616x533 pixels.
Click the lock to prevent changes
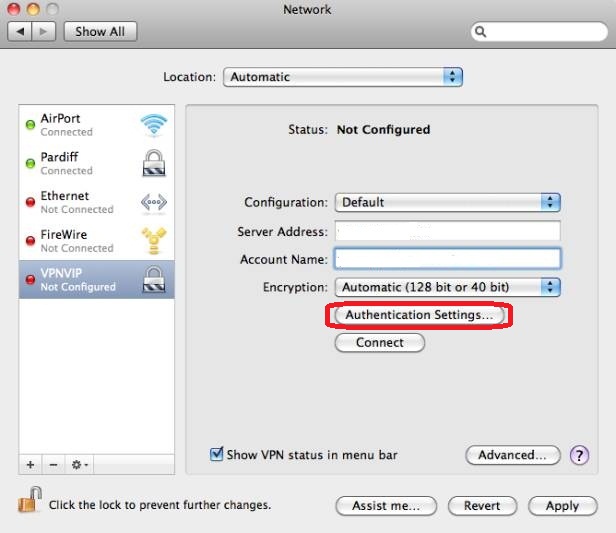[x=30, y=502]
